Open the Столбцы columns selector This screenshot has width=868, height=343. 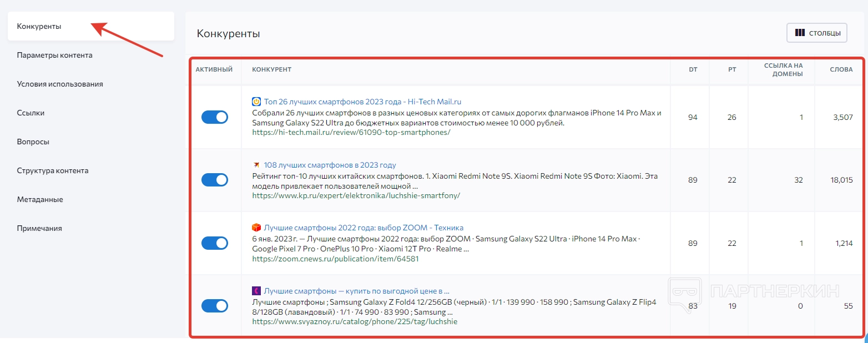(x=816, y=33)
